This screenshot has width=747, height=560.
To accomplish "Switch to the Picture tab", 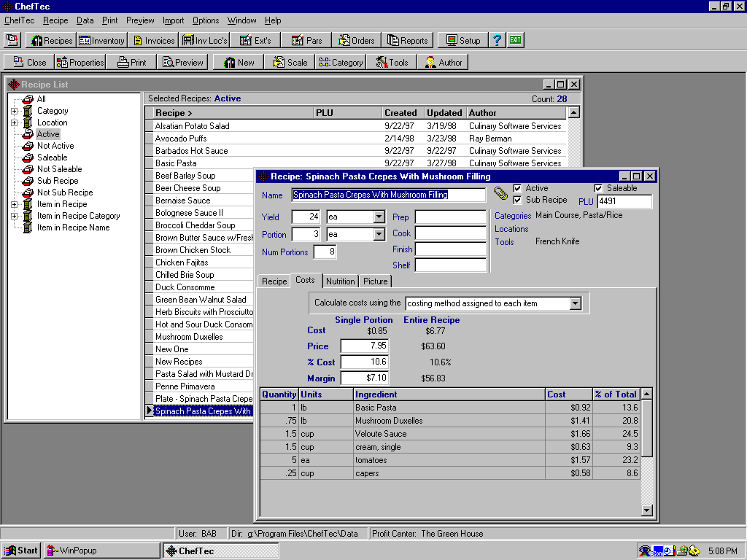I will (376, 281).
